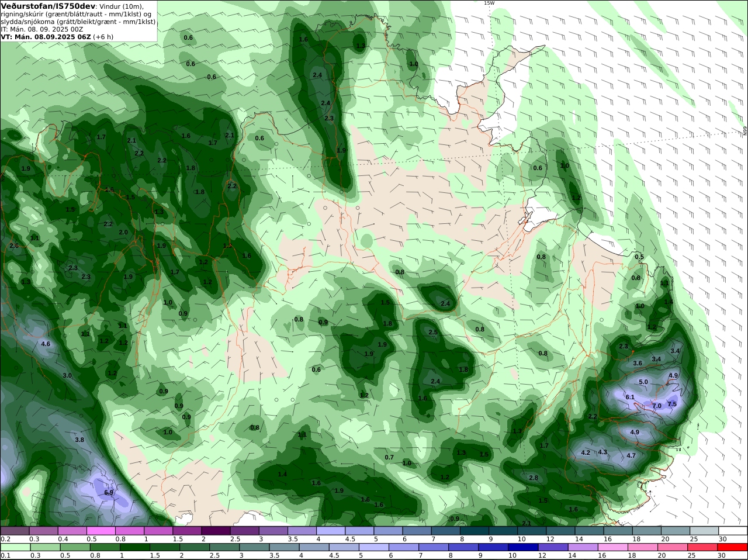This screenshot has height=560, width=748.
Task: Click the 7.5 precipitation value on the map
Action: click(672, 404)
